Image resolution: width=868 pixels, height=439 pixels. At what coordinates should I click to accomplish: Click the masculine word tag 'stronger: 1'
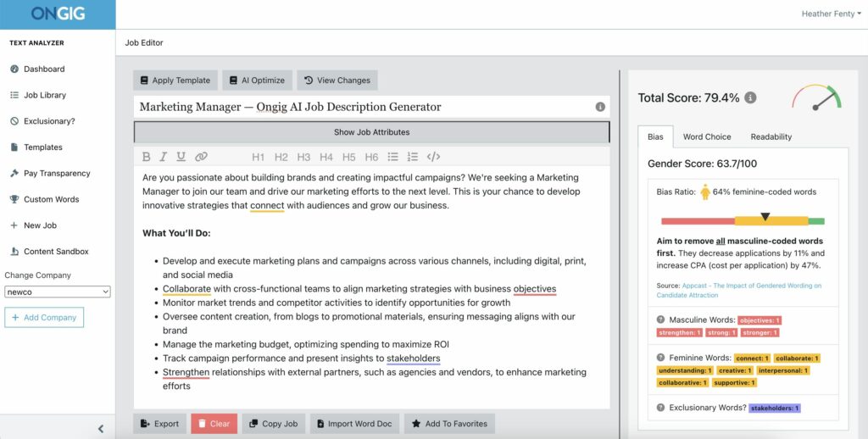tap(759, 333)
